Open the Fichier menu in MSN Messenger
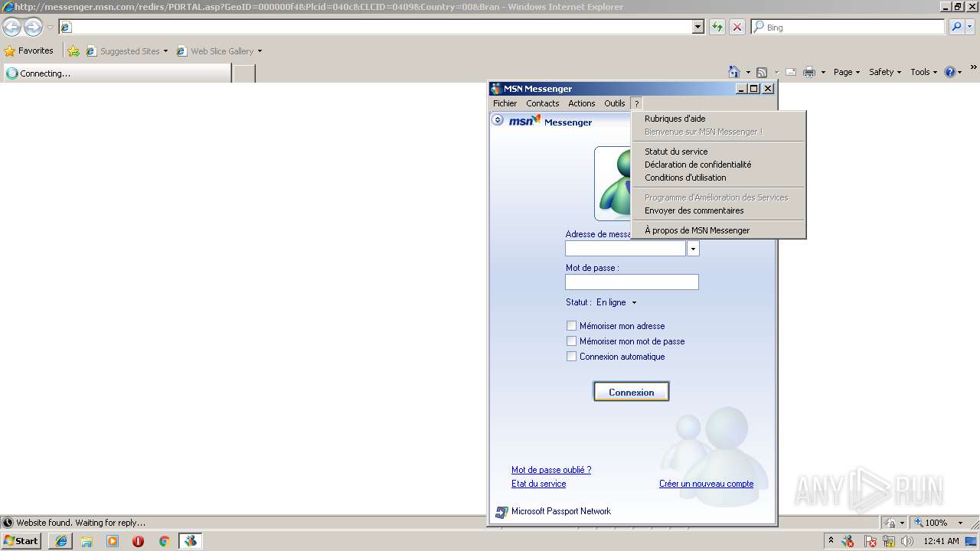Image resolution: width=980 pixels, height=551 pixels. [x=505, y=103]
